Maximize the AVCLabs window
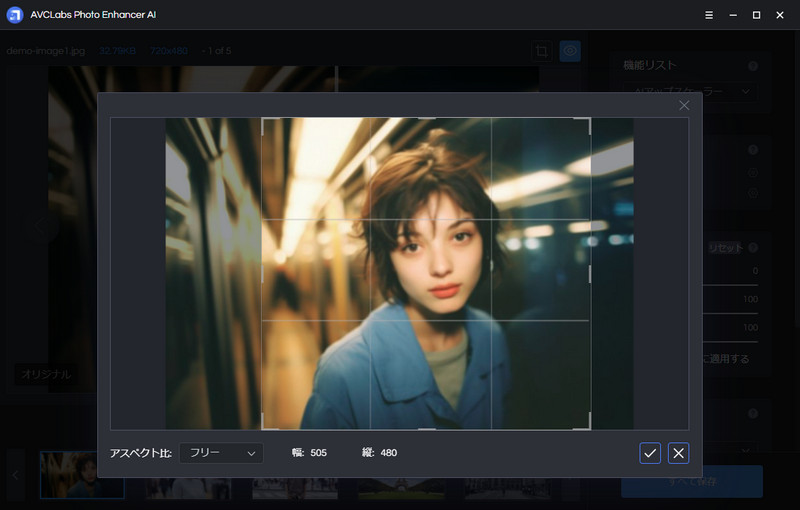800x510 pixels. point(757,15)
